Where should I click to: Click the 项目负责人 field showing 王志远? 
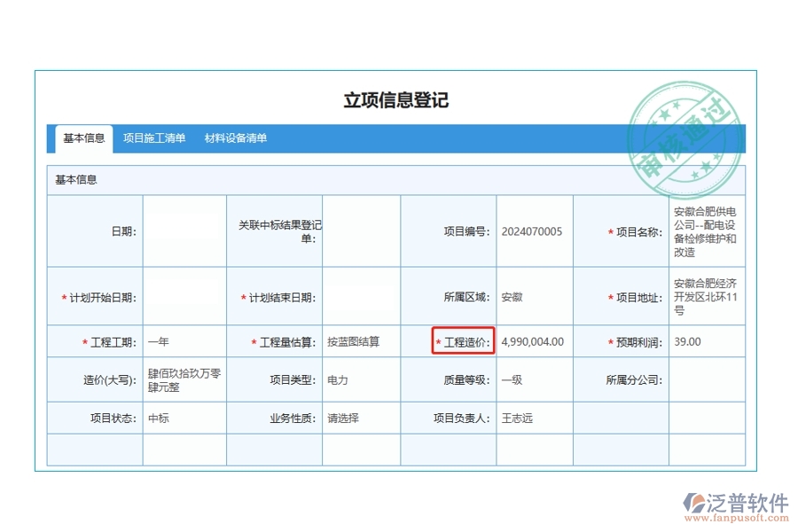[x=532, y=417]
